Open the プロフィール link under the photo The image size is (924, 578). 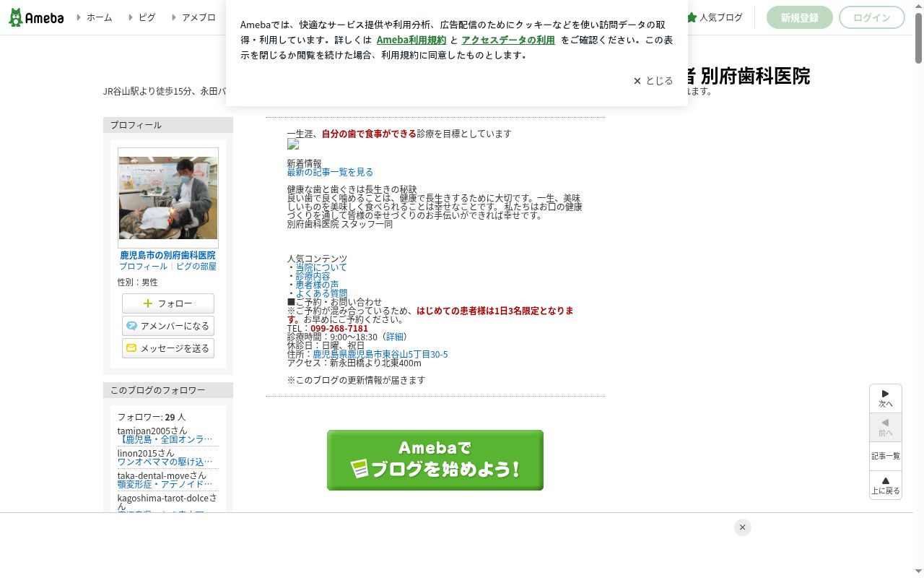(143, 266)
